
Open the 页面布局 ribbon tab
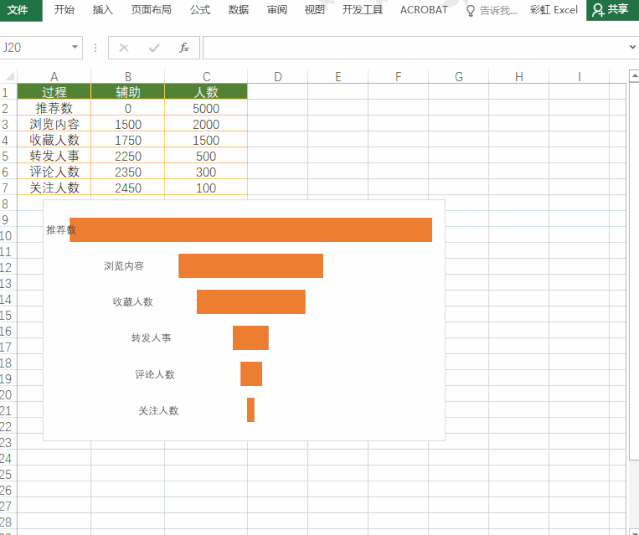[x=151, y=10]
